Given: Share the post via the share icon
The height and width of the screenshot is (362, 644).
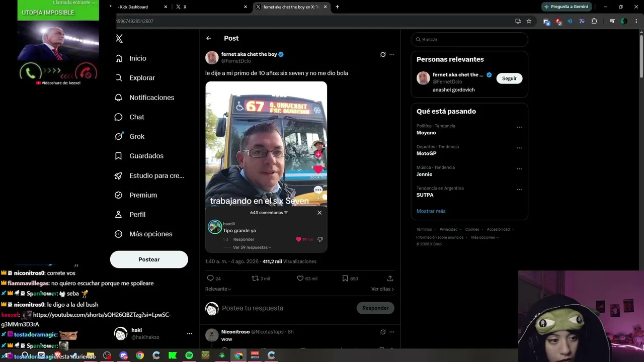Looking at the screenshot, I should [390, 278].
